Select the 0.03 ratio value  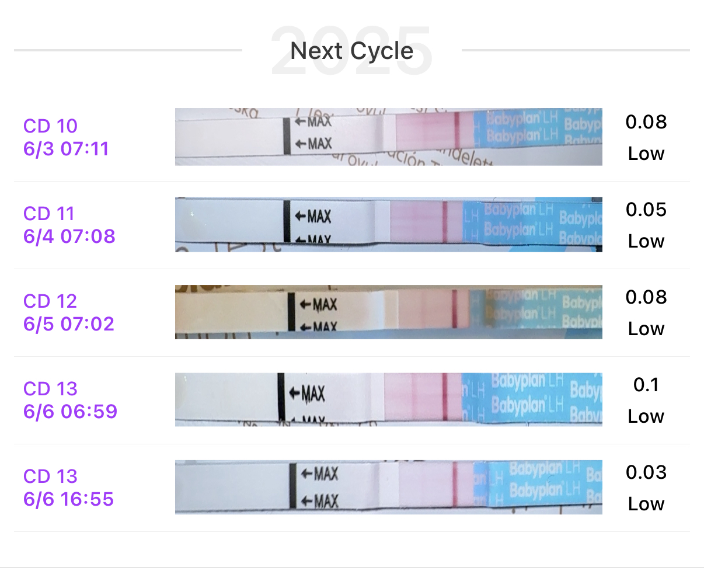pos(646,472)
